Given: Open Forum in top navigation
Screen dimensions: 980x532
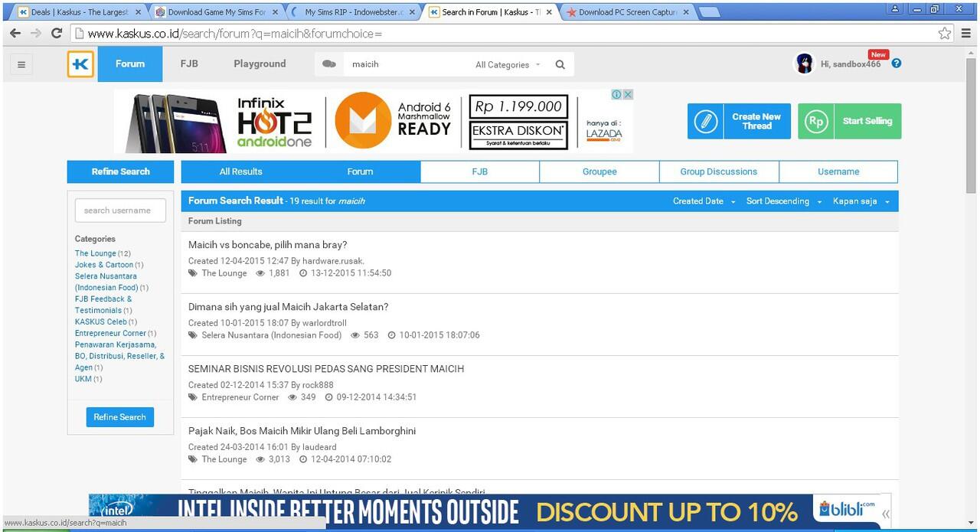Looking at the screenshot, I should click(130, 64).
